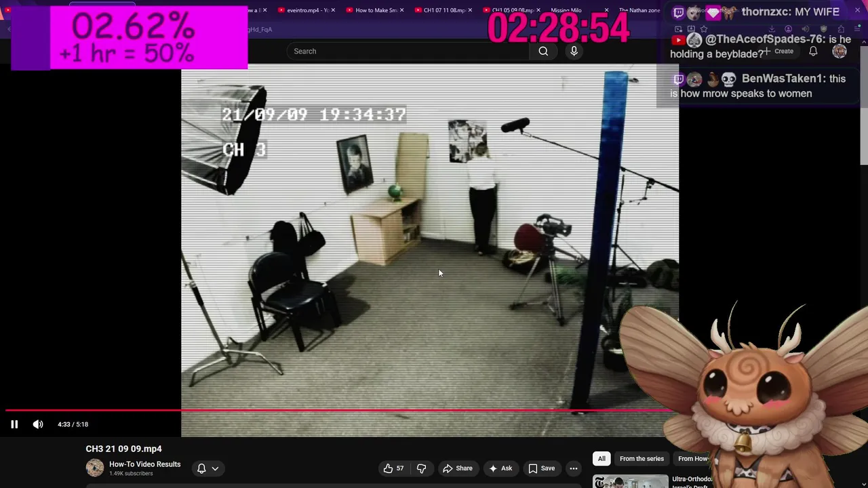Close the Missing Milo tab
The width and height of the screenshot is (868, 488).
pos(606,10)
